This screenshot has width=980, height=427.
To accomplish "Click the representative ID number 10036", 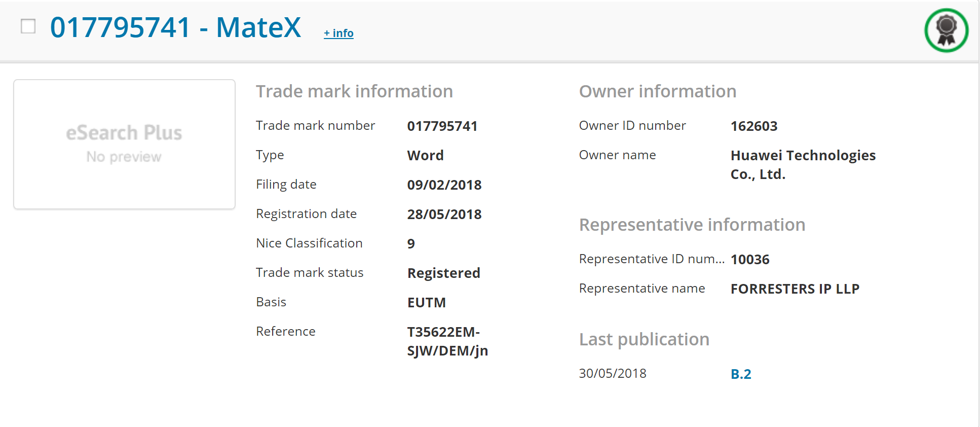I will pyautogui.click(x=749, y=260).
